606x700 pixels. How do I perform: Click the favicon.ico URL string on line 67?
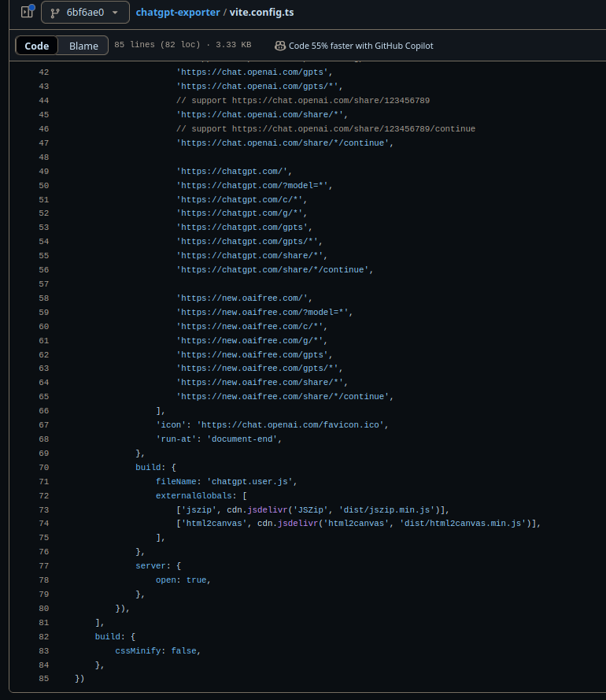pyautogui.click(x=290, y=425)
